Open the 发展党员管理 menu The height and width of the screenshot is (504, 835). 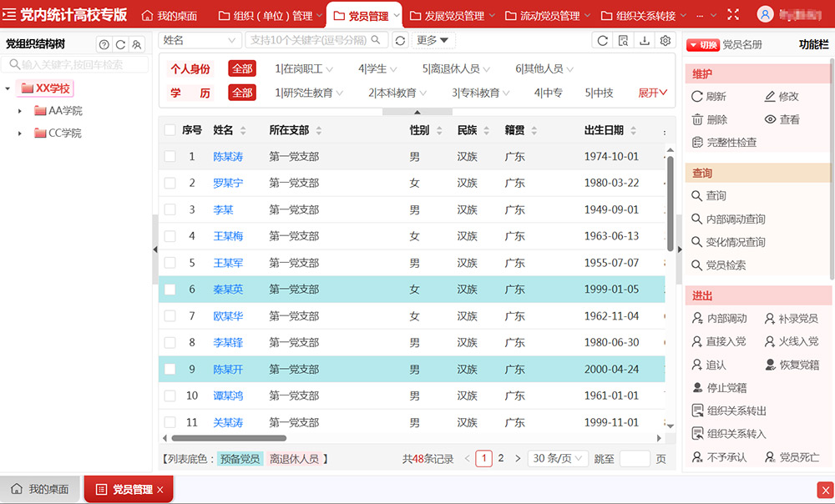point(452,15)
